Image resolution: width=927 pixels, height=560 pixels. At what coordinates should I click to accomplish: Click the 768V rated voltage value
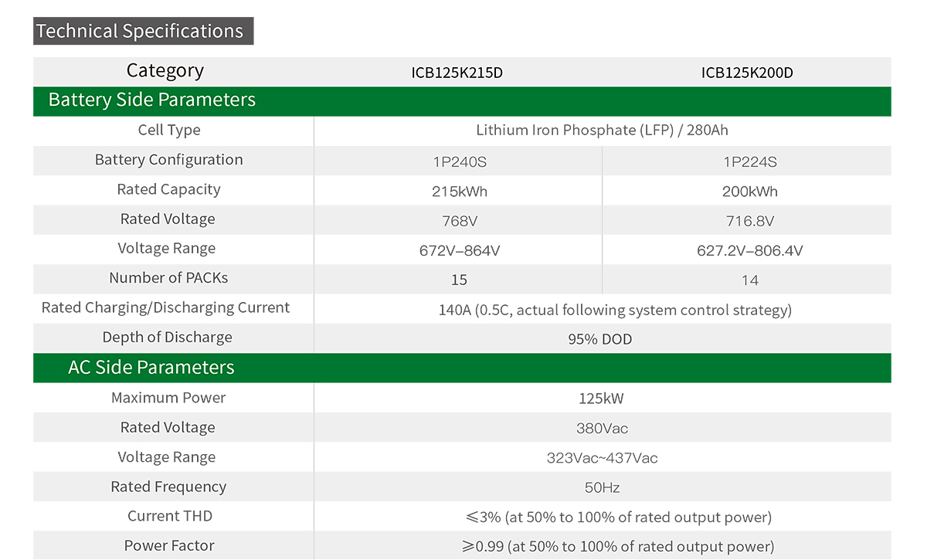coord(460,222)
